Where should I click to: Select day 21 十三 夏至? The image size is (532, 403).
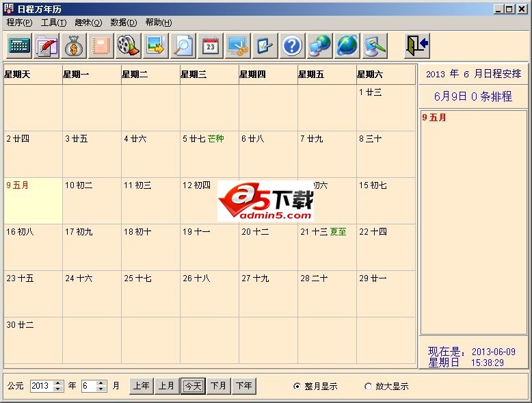[327, 247]
